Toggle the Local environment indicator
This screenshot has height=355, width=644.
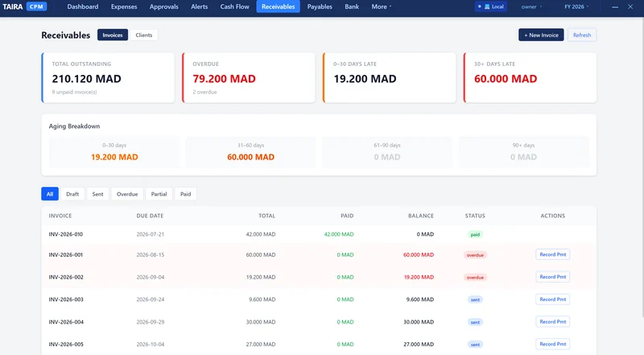(491, 6)
